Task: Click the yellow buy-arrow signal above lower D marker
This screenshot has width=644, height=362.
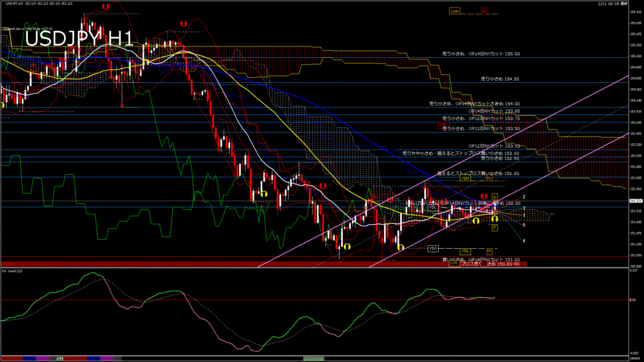Action: [x=494, y=219]
